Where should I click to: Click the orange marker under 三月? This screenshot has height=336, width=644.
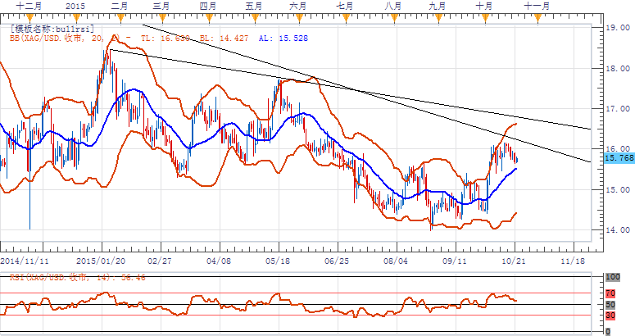point(162,18)
